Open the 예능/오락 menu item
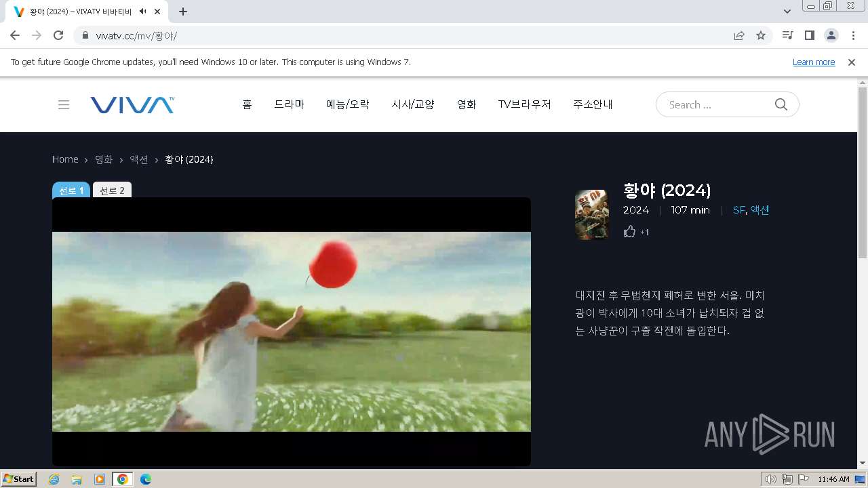The image size is (868, 488). click(348, 104)
